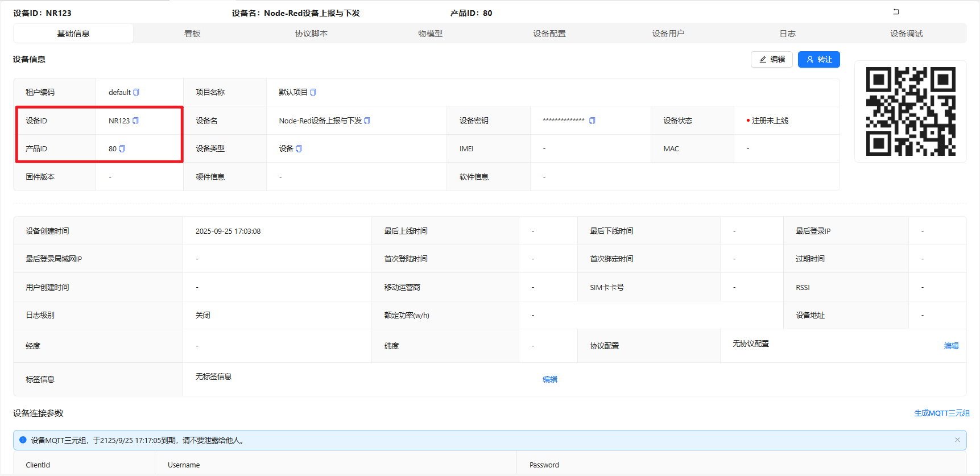Copy the device ID NR123
Image resolution: width=980 pixels, height=476 pixels.
coord(135,121)
